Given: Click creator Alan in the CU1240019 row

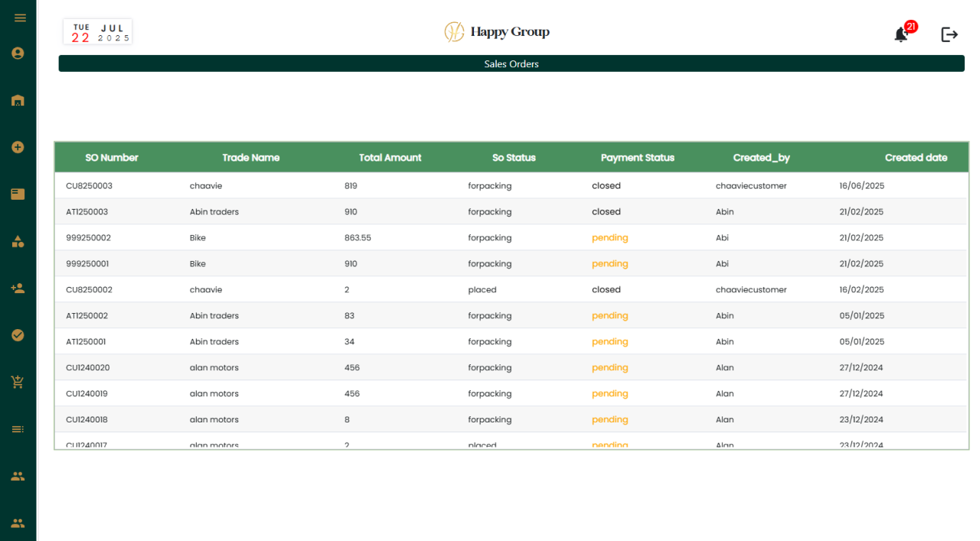Looking at the screenshot, I should pos(725,394).
